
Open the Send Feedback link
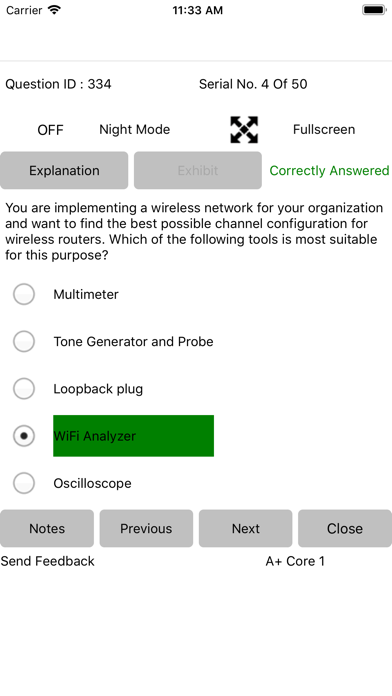(x=48, y=561)
